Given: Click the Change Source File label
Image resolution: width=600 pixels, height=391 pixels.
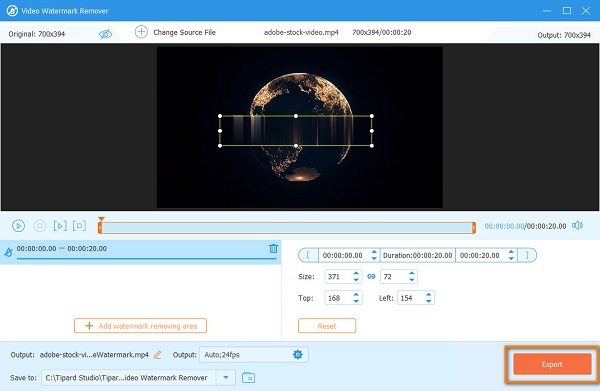Looking at the screenshot, I should [x=184, y=32].
